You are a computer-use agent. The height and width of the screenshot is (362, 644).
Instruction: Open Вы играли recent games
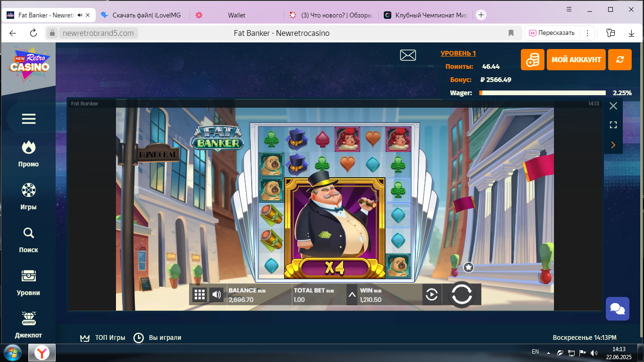157,337
